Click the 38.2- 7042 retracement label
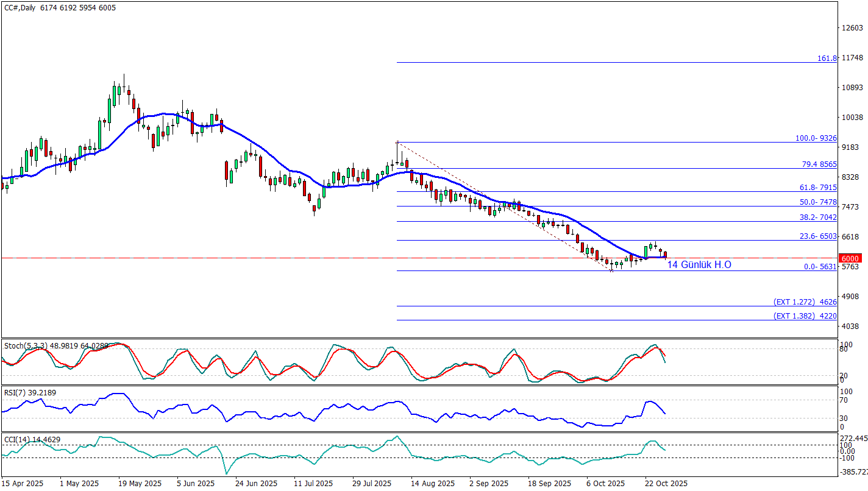The image size is (868, 491). coord(819,217)
